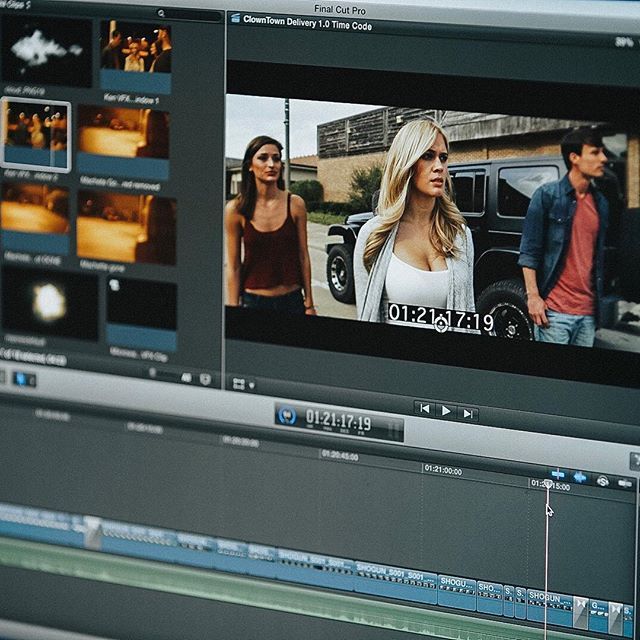Select the SHOGU... clip in the timeline

click(457, 591)
